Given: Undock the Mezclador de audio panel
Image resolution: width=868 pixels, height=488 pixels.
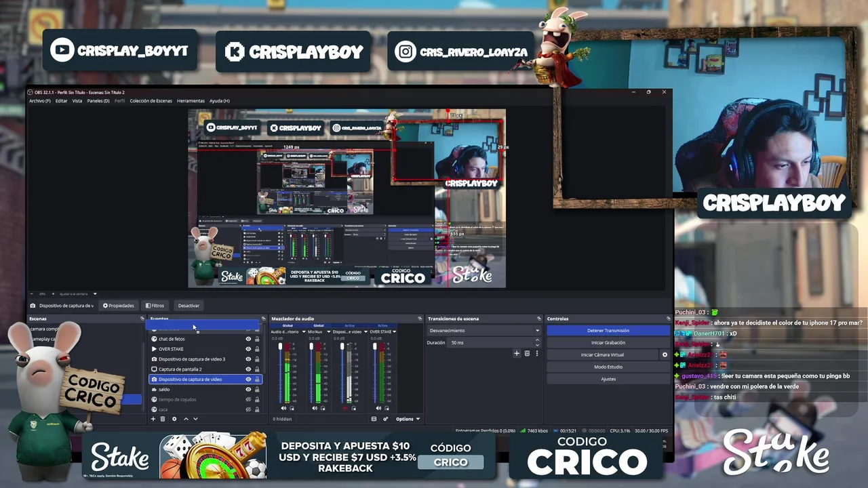Looking at the screenshot, I should point(418,319).
